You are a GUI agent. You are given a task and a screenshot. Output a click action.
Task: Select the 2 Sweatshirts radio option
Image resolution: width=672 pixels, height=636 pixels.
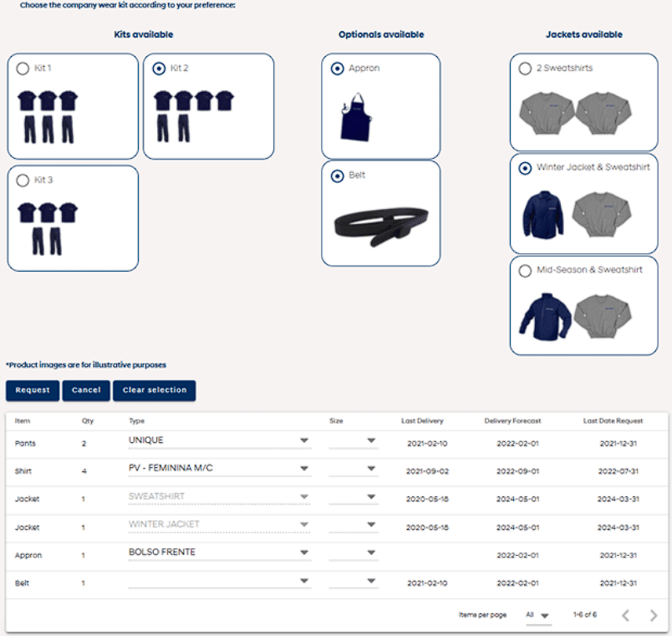click(525, 69)
